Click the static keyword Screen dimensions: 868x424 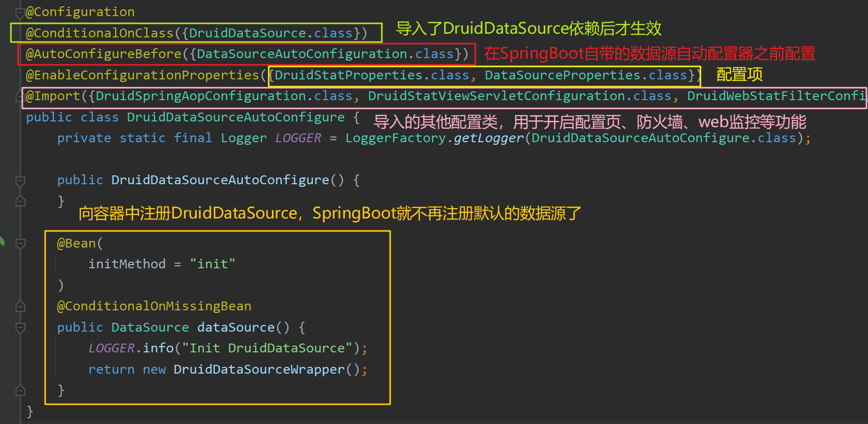tap(142, 138)
